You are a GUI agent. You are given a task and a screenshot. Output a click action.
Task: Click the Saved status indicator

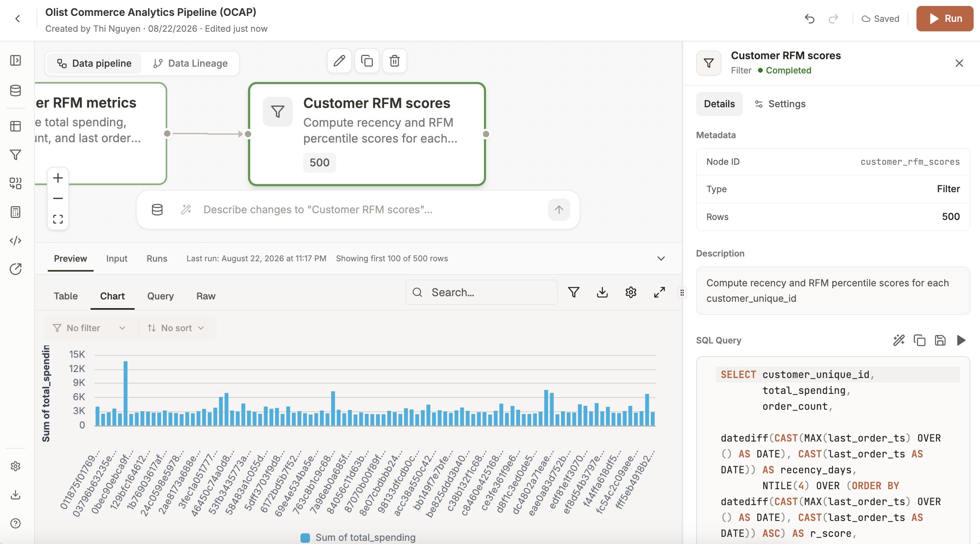click(880, 19)
